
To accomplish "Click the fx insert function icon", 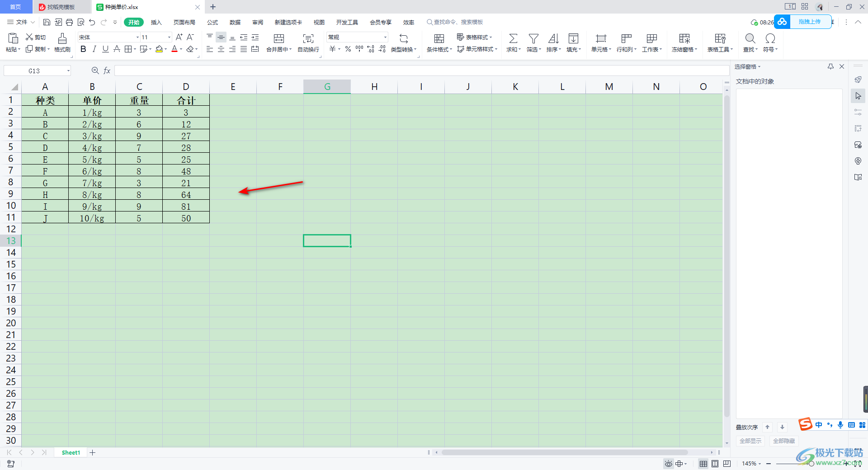I will point(107,70).
